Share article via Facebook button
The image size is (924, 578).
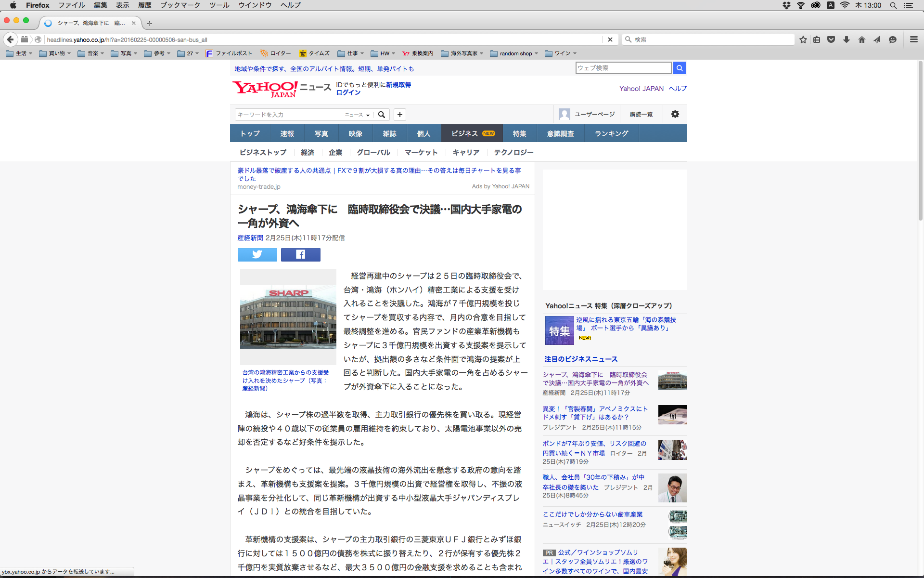(x=300, y=254)
